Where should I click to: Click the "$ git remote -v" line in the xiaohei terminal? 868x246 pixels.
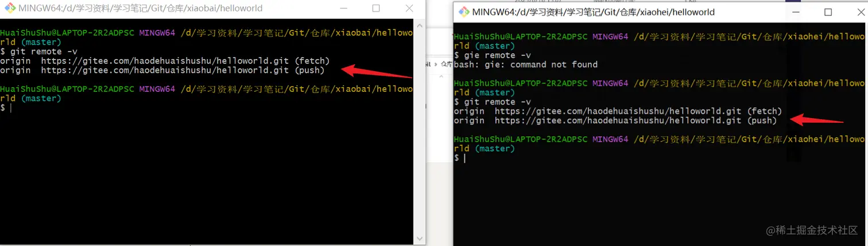[492, 101]
